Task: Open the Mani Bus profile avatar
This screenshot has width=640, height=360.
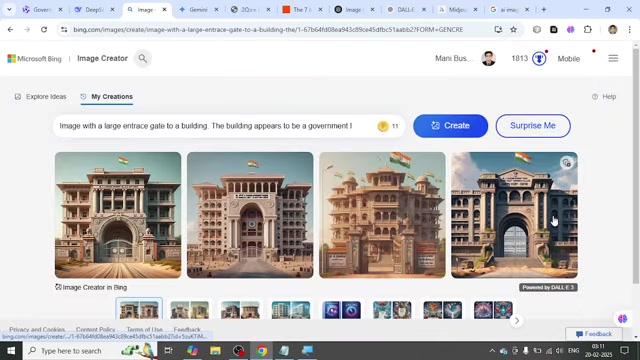Action: [488, 58]
